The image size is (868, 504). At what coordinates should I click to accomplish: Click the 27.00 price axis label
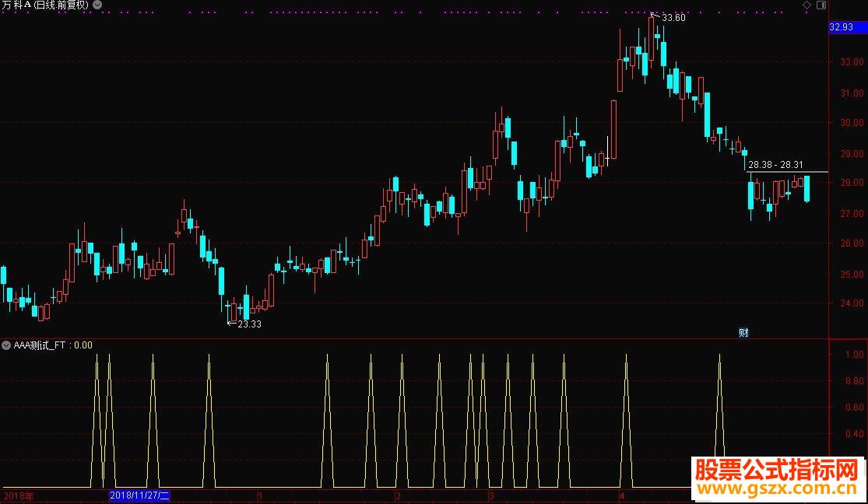[852, 214]
